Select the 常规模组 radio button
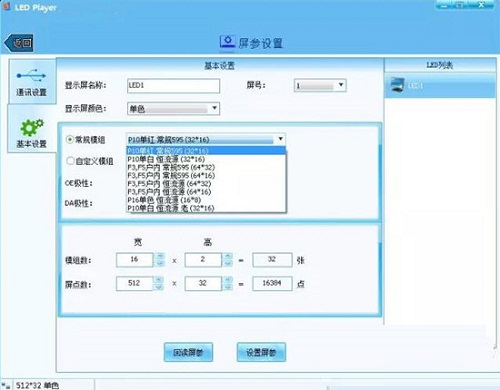This screenshot has height=390, width=500. [x=70, y=139]
